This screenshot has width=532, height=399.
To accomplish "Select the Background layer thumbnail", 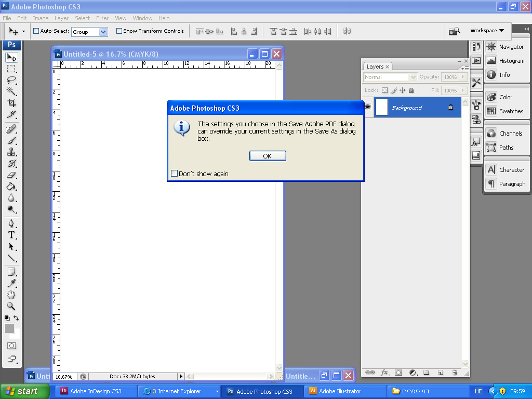I will 382,107.
